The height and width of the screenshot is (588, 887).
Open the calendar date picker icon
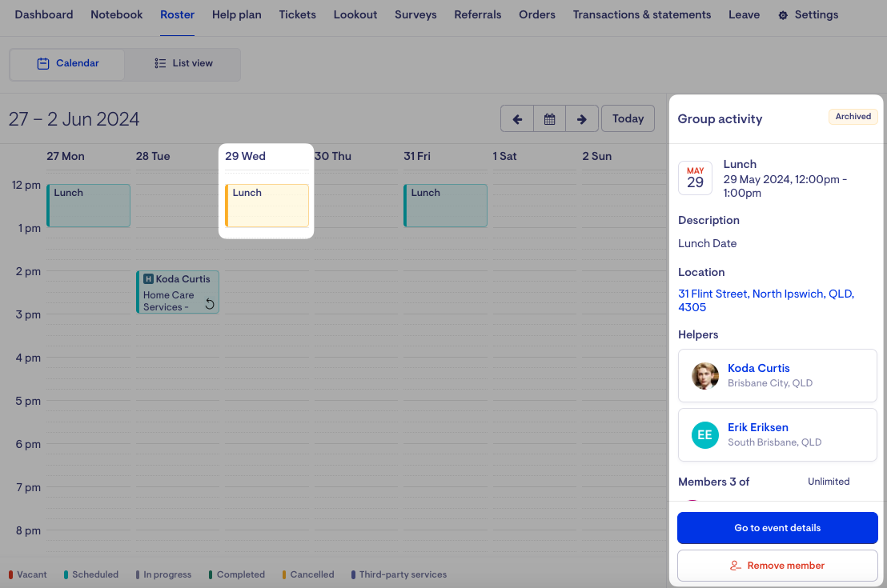coord(550,118)
